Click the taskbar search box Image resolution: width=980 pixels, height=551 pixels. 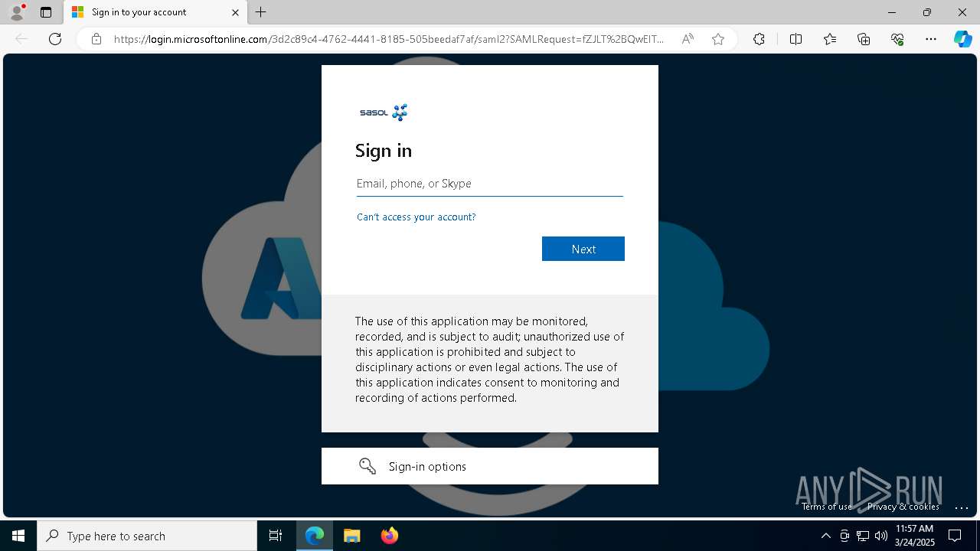point(147,536)
